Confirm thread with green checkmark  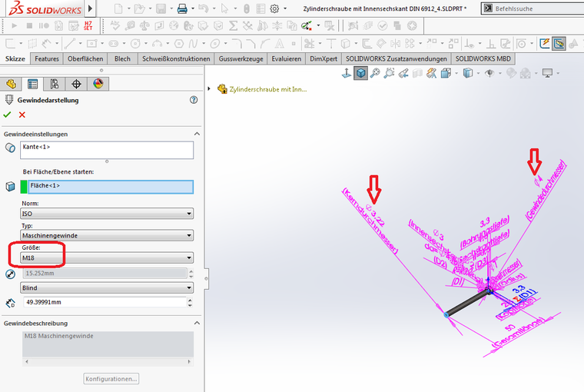click(x=7, y=115)
